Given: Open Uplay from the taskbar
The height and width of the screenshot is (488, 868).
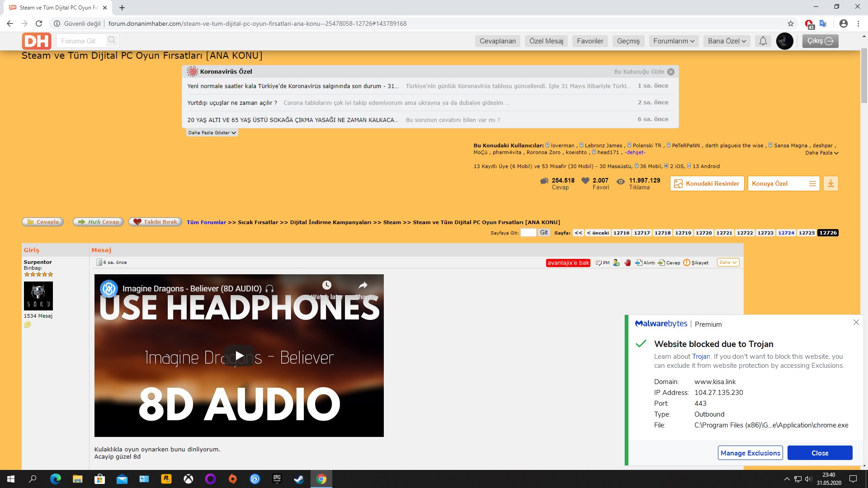Looking at the screenshot, I should click(x=255, y=479).
